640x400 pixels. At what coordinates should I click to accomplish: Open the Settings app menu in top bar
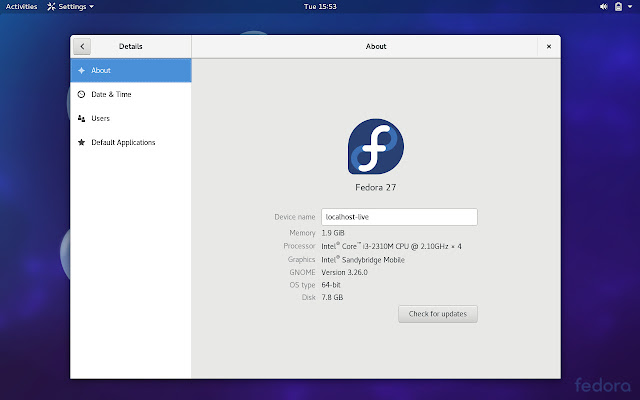coord(70,7)
